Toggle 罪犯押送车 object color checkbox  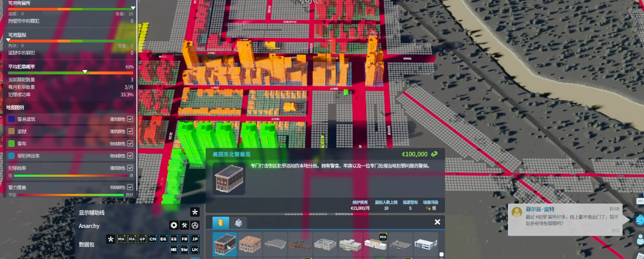point(130,156)
